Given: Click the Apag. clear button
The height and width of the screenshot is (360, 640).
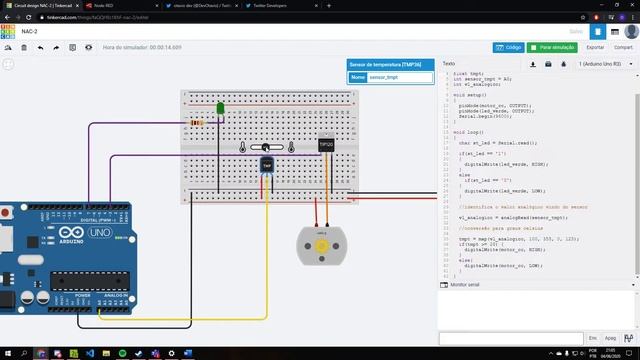Looking at the screenshot, I should pos(610,338).
